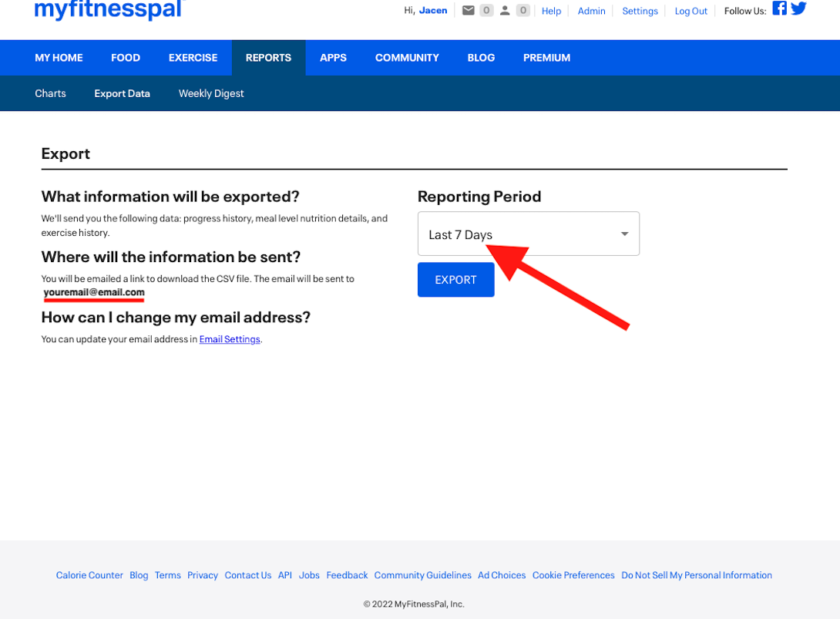This screenshot has height=619, width=840.
Task: Open the Feedback footer link
Action: pyautogui.click(x=347, y=575)
